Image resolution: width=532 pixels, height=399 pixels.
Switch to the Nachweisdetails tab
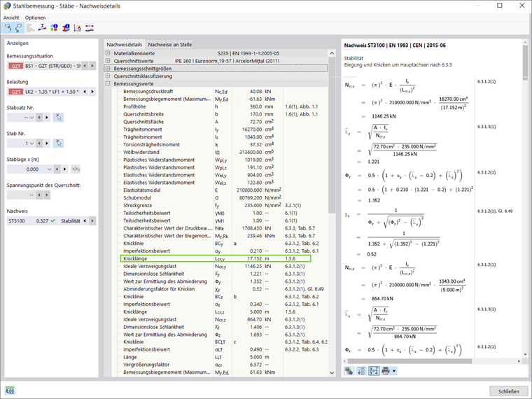[x=124, y=44]
